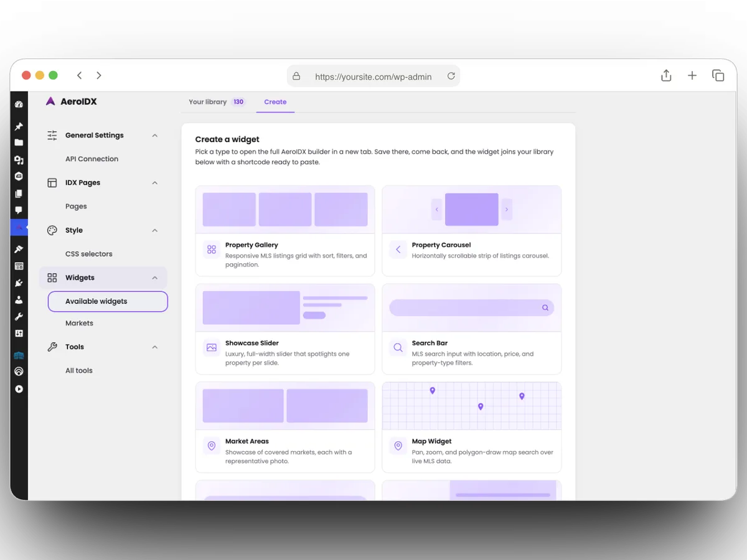The height and width of the screenshot is (560, 747).
Task: Click the library count badge 130
Action: pyautogui.click(x=238, y=102)
